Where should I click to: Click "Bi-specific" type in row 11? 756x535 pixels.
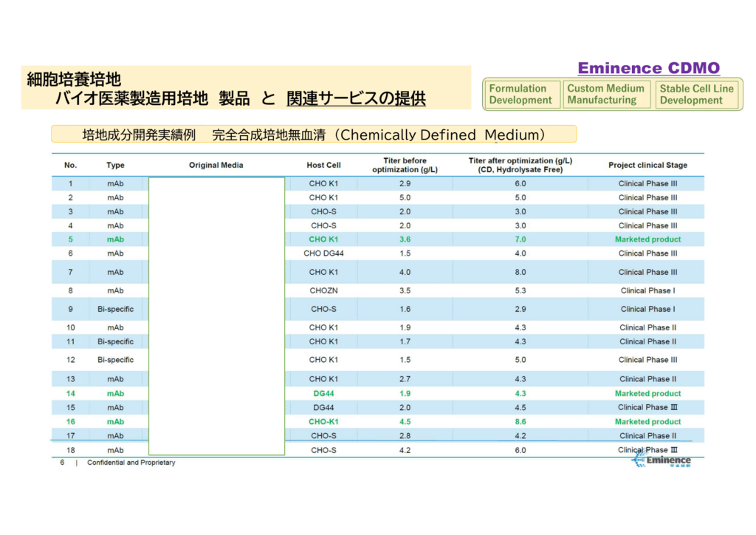click(115, 341)
